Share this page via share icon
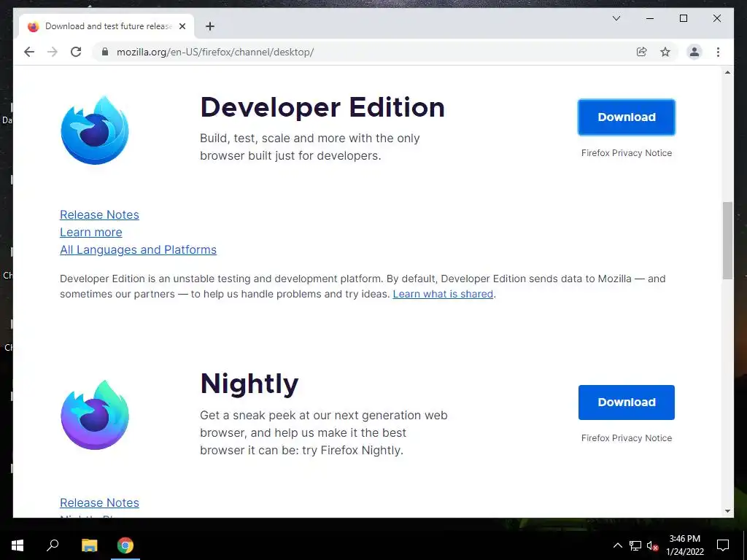 coord(642,52)
